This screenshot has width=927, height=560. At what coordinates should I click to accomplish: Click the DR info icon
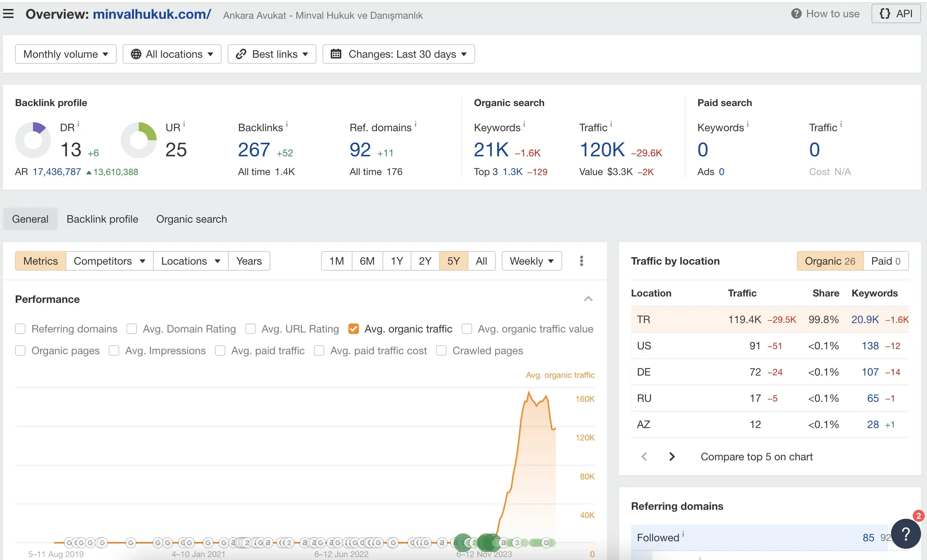[x=78, y=123]
